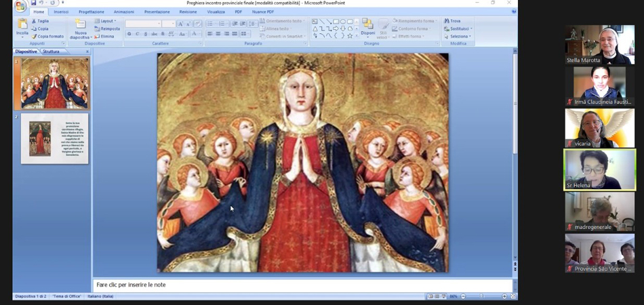Viewport: 644px width, 305px height.
Task: Toggle bold formatting
Action: coord(129,34)
